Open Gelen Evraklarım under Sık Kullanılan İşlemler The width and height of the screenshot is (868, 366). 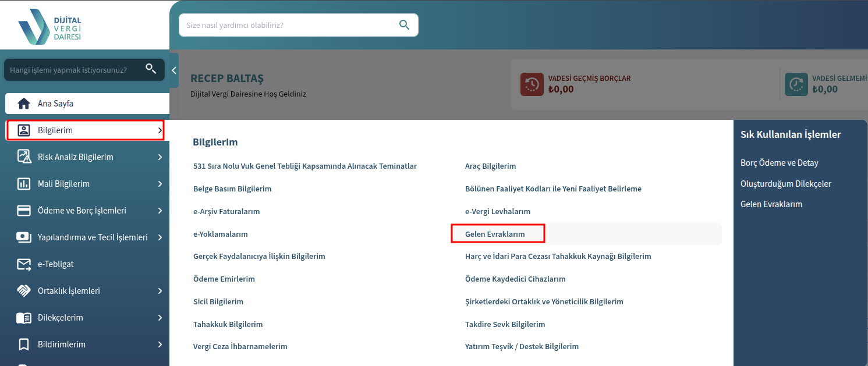(x=771, y=204)
